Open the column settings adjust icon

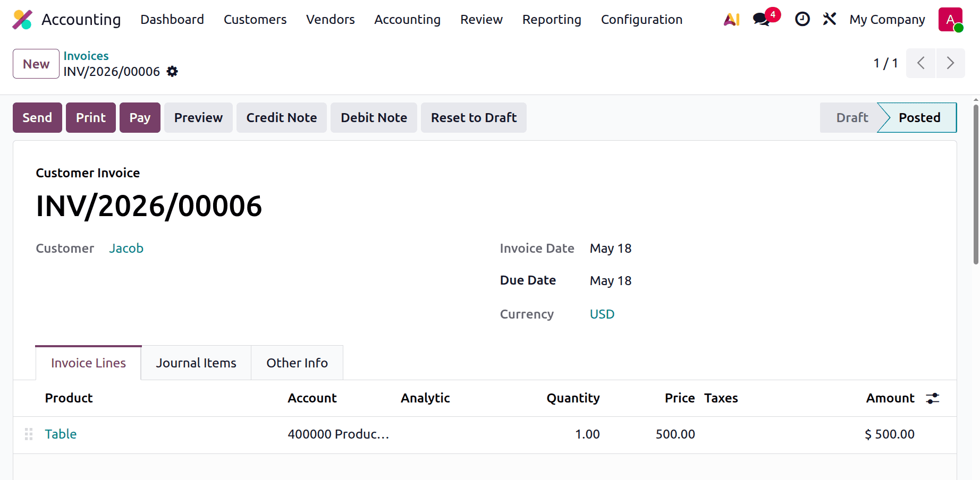point(933,398)
